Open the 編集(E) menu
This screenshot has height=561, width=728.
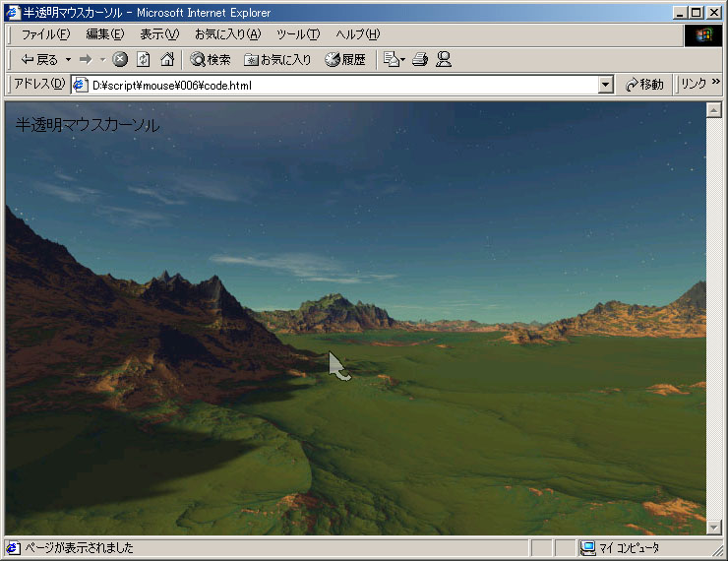[105, 34]
